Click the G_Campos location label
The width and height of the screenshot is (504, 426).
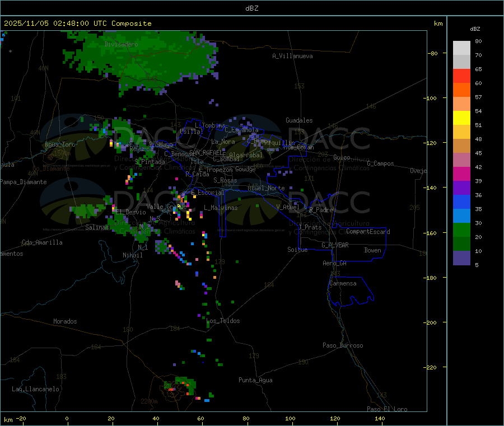tap(381, 163)
